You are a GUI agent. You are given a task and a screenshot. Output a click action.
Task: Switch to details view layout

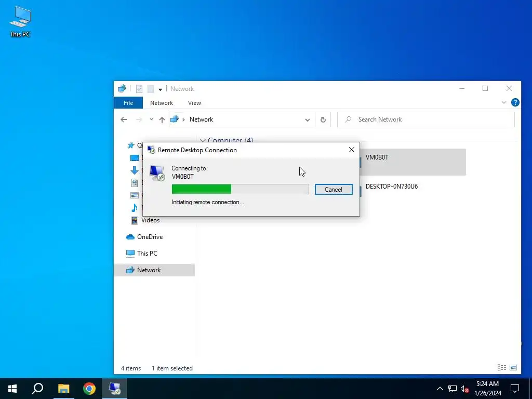pyautogui.click(x=502, y=367)
